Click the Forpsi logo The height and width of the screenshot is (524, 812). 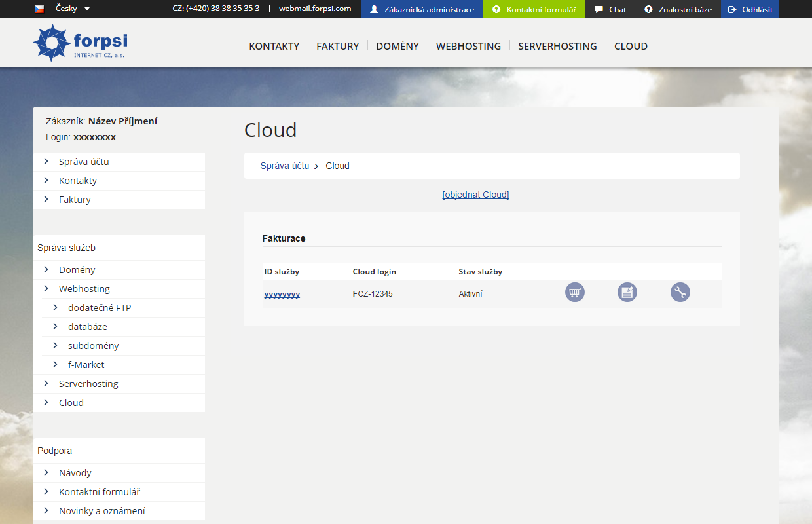click(80, 43)
